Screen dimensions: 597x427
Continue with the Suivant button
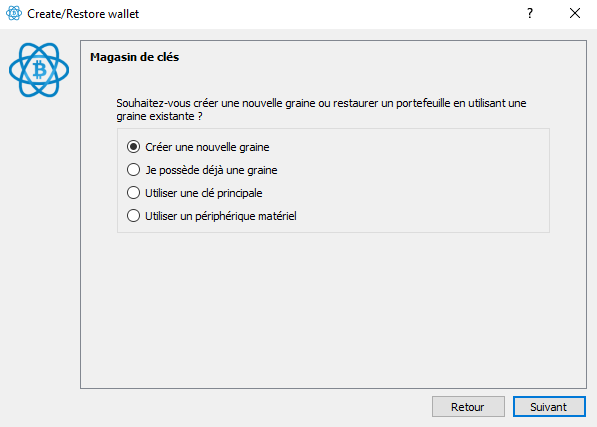tap(549, 407)
